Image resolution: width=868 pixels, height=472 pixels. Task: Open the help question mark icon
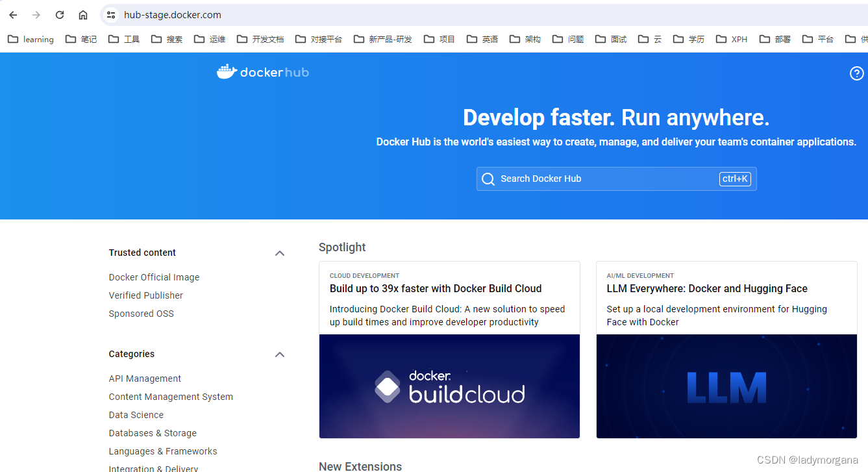pyautogui.click(x=857, y=73)
